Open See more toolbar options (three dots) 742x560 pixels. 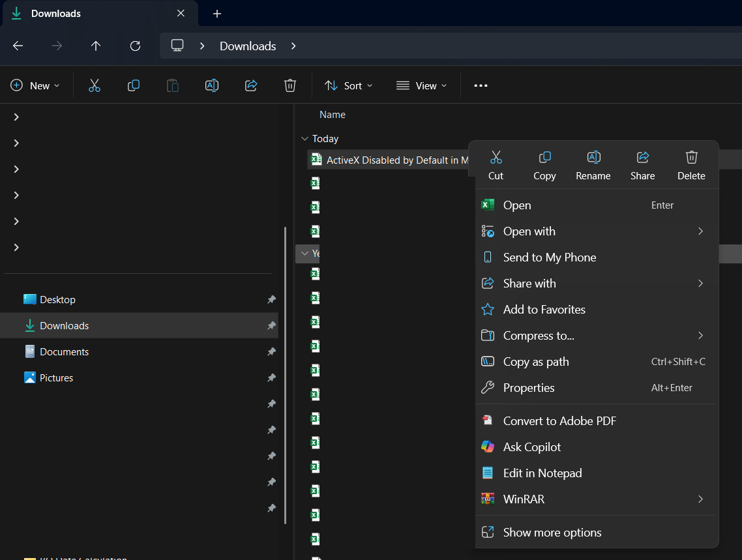coord(481,85)
